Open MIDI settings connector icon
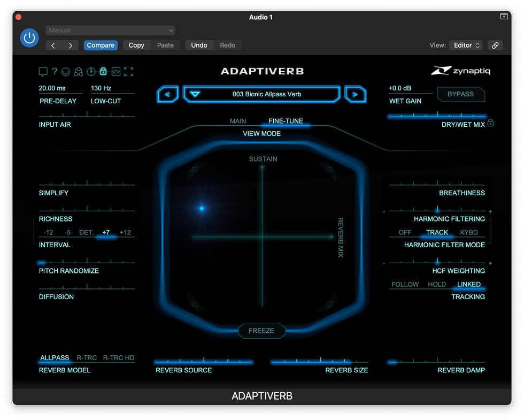Viewport: 524px width, 420px height. click(x=66, y=72)
